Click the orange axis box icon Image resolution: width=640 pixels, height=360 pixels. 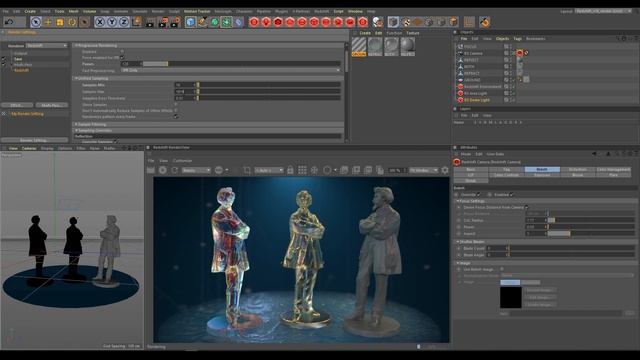point(453,22)
